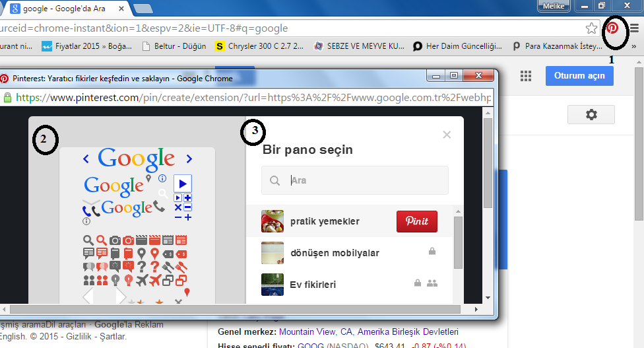644x348 pixels.
Task: Click the popup horizontal scroll right arrow
Action: coord(476,310)
